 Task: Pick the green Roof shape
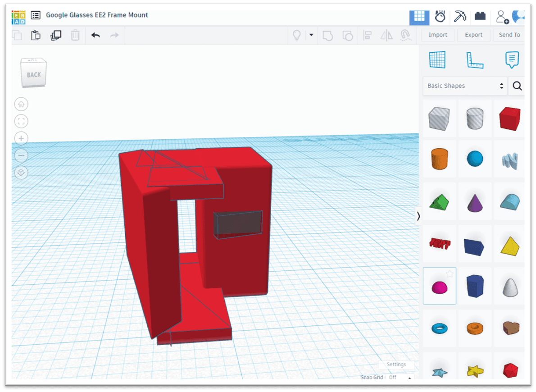tap(439, 202)
